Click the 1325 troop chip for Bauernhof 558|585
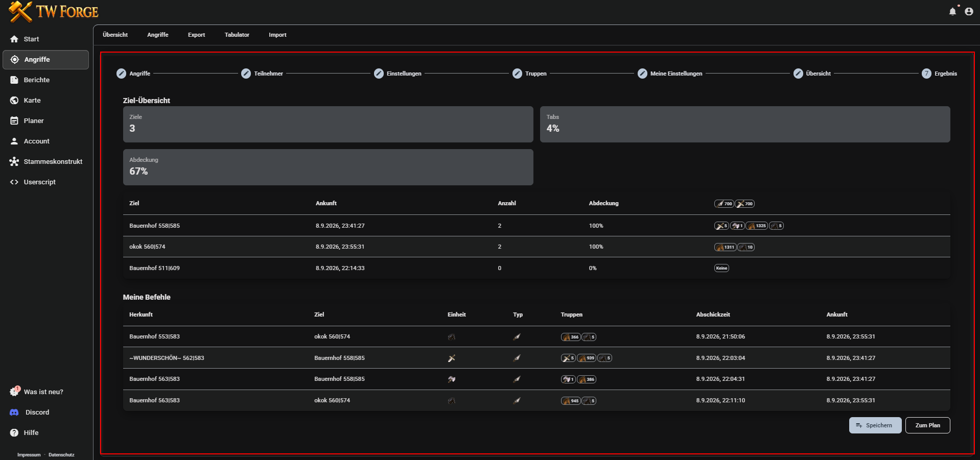This screenshot has height=460, width=980. 757,226
